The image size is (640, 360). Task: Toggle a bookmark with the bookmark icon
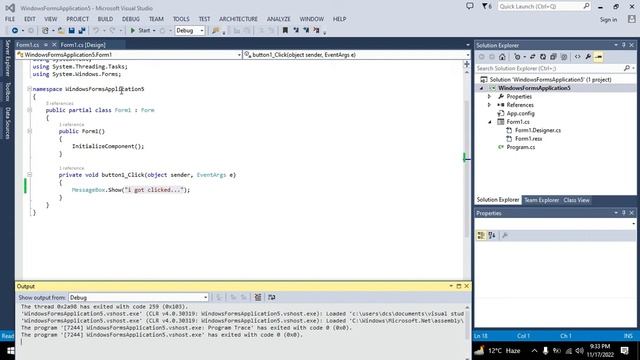click(285, 30)
